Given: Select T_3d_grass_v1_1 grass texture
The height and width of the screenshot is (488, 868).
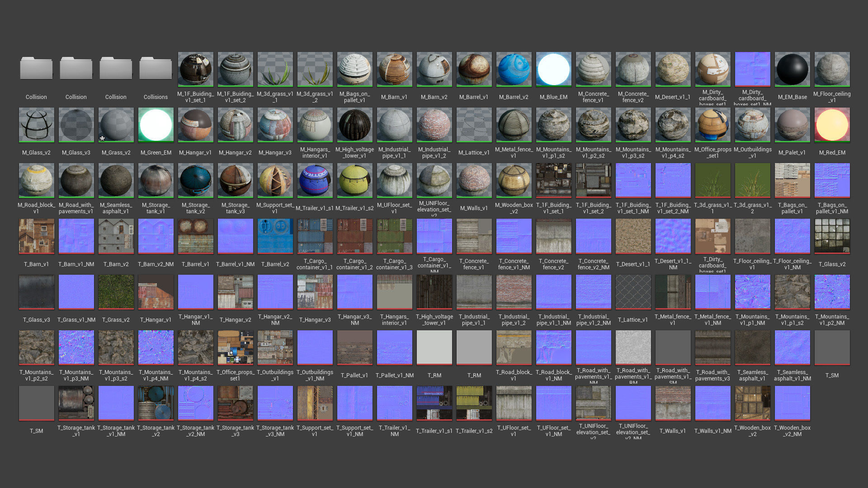Looking at the screenshot, I should pyautogui.click(x=712, y=180).
